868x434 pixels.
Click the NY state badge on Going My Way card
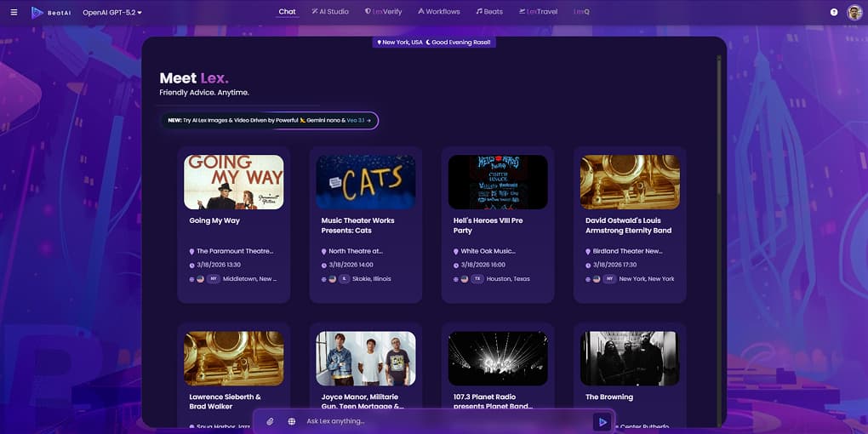coord(213,279)
